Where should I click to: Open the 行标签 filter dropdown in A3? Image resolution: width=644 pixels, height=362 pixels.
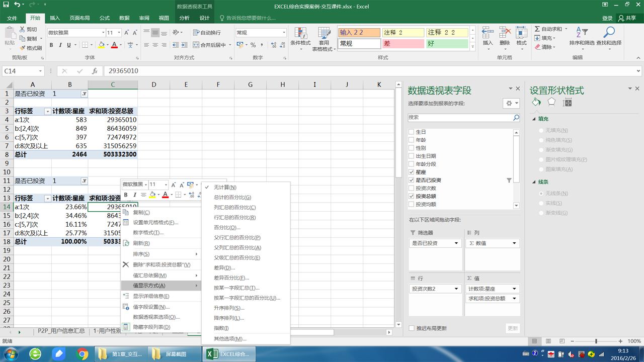pyautogui.click(x=48, y=111)
